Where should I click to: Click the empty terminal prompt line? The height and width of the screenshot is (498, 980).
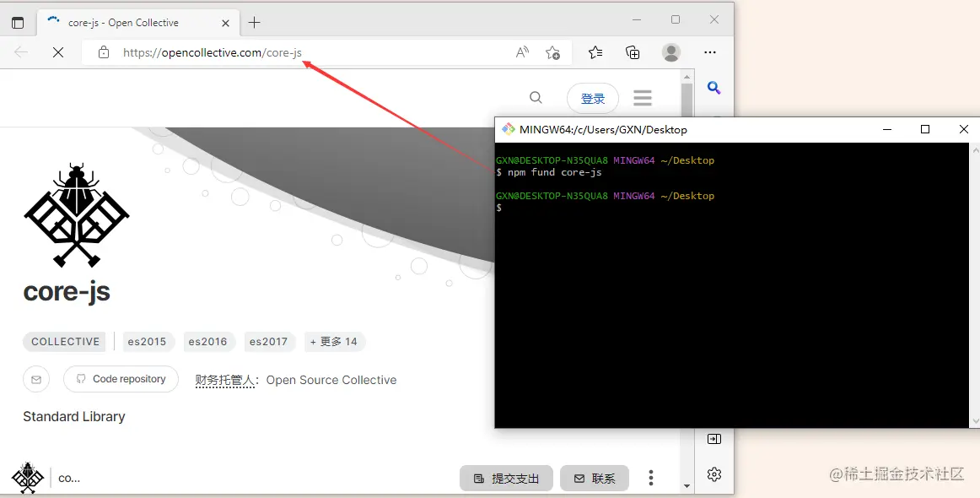tap(498, 208)
